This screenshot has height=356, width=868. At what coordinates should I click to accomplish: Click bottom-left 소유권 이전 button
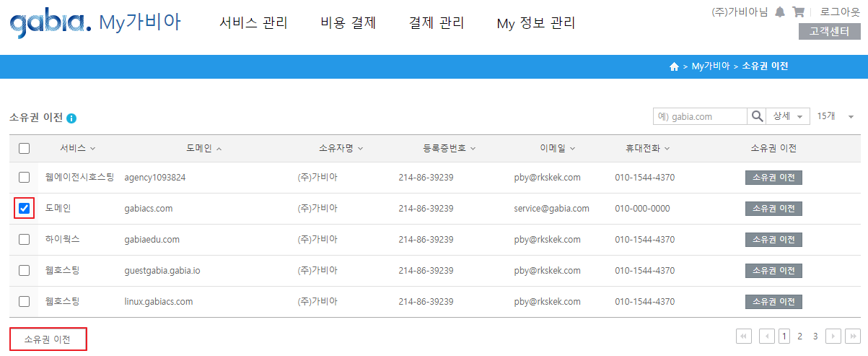point(48,339)
